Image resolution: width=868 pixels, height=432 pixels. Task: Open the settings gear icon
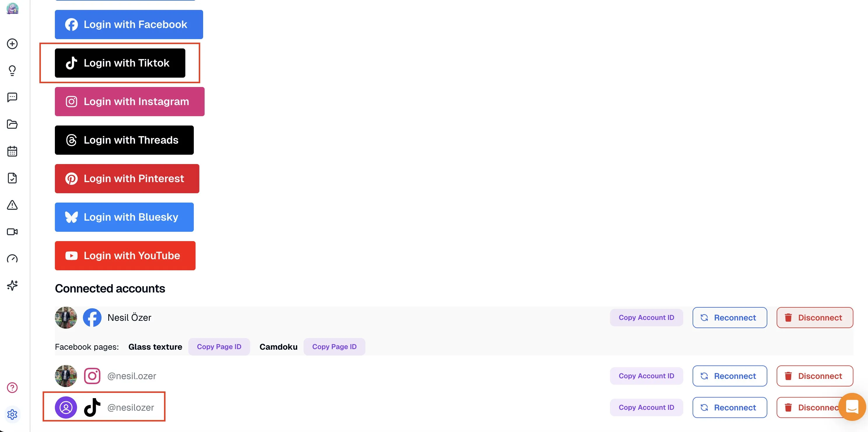point(13,414)
